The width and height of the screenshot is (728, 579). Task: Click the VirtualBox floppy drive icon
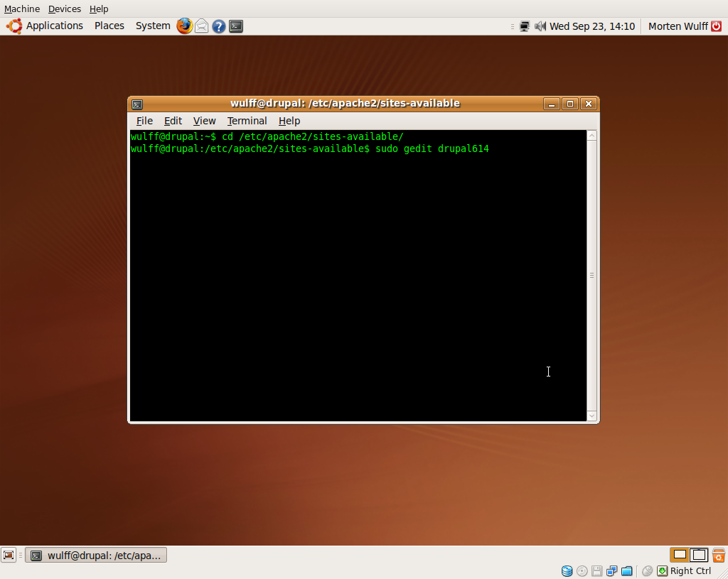pyautogui.click(x=597, y=571)
